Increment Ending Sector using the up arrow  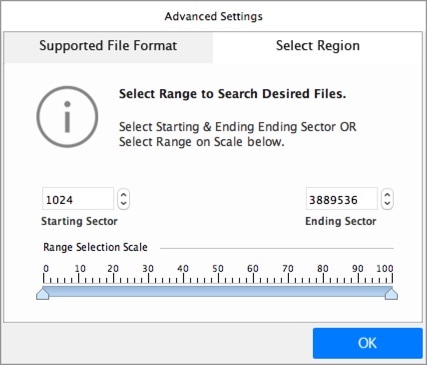[x=387, y=195]
